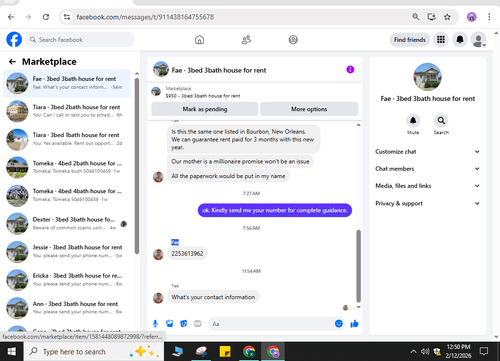This screenshot has width=500, height=361.
Task: Open the volume speaker tray icon
Action: pyautogui.click(x=425, y=351)
